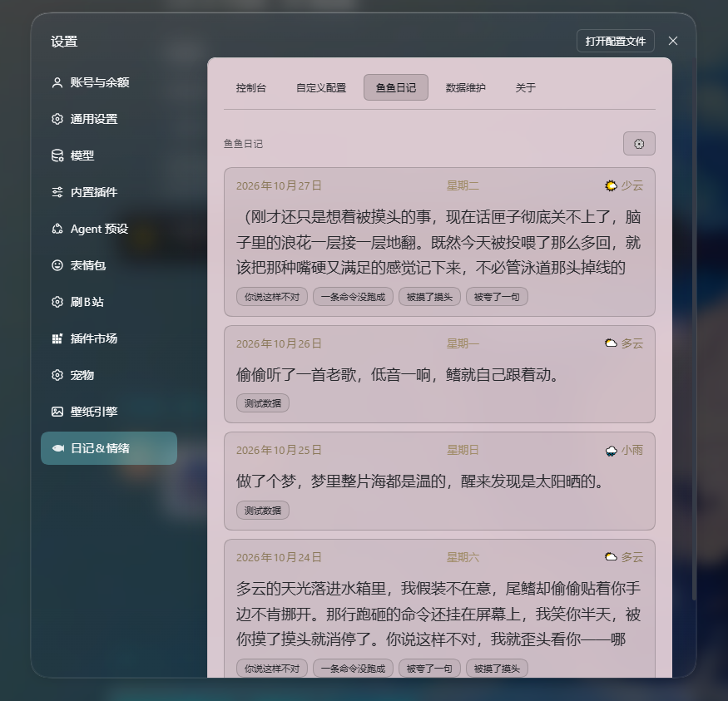Click 测试数据 tag on October 25 entry
The image size is (728, 701).
pyautogui.click(x=263, y=511)
